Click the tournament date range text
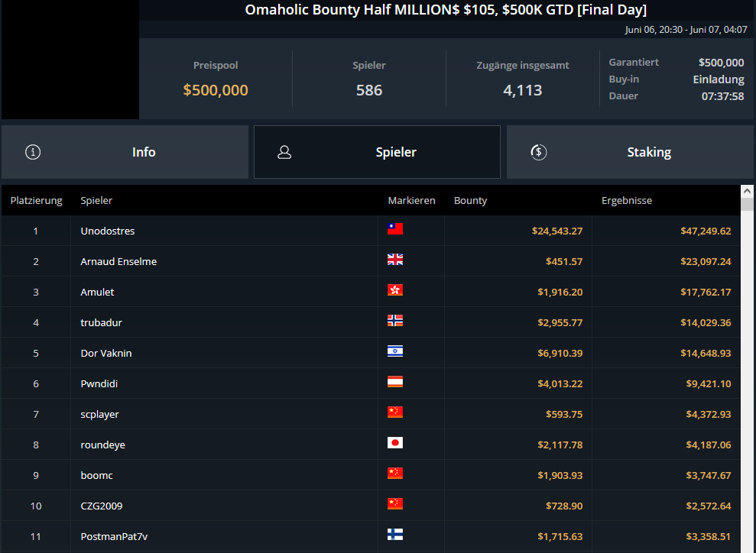Viewport: 756px width, 553px height. [x=686, y=29]
